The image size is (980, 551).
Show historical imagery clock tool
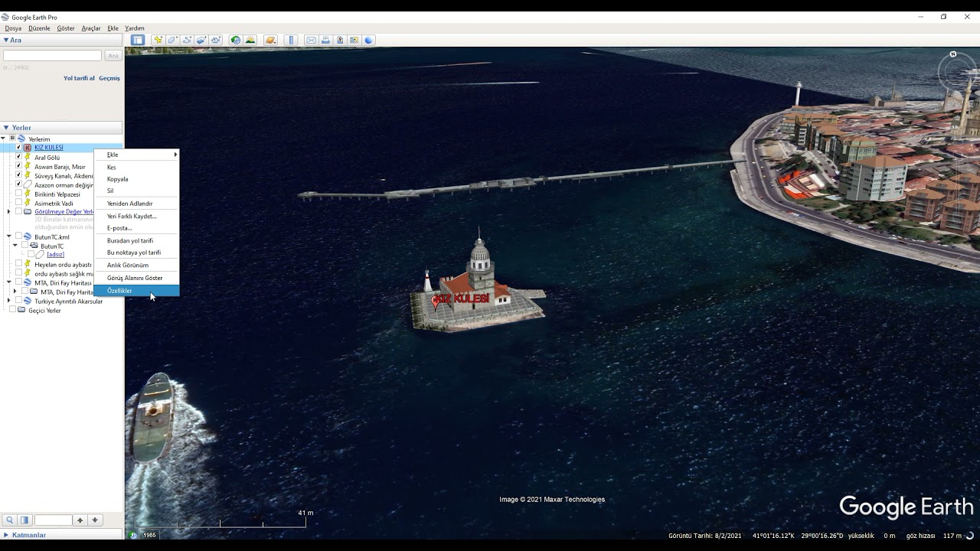click(236, 40)
